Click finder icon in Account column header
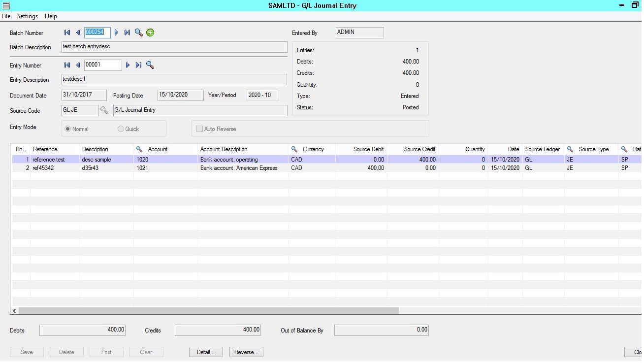This screenshot has height=364, width=644. click(139, 149)
